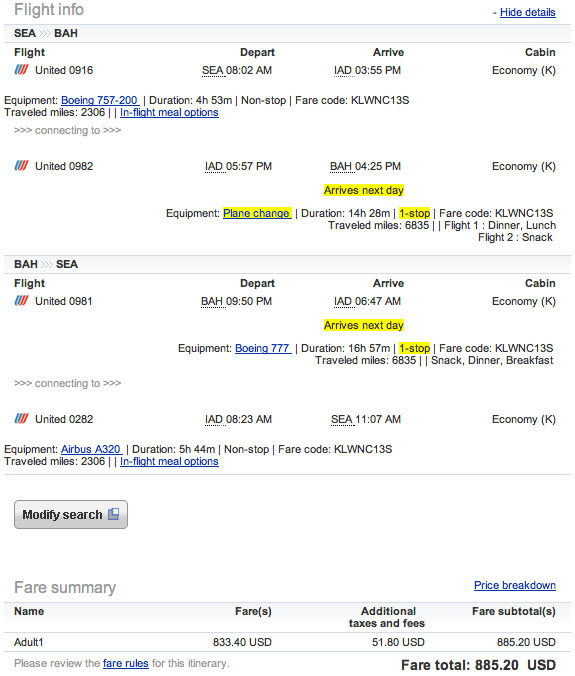Click United logo beside flight 0282
Viewport: 575px width, 676px height.
tap(22, 418)
